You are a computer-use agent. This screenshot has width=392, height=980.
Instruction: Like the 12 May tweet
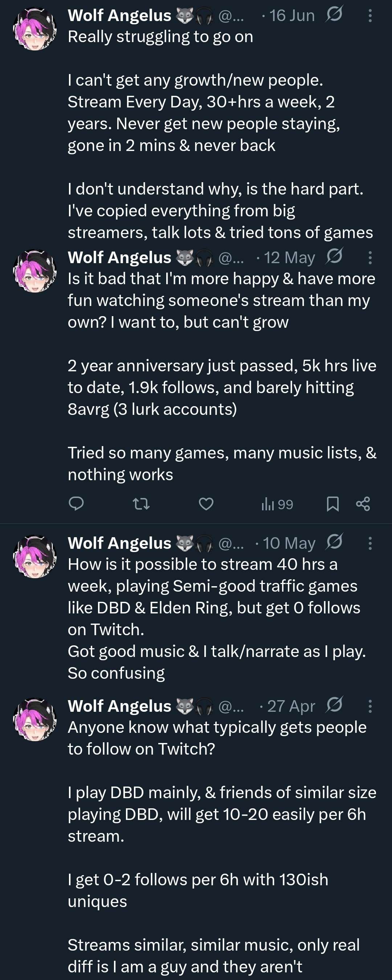pyautogui.click(x=206, y=504)
